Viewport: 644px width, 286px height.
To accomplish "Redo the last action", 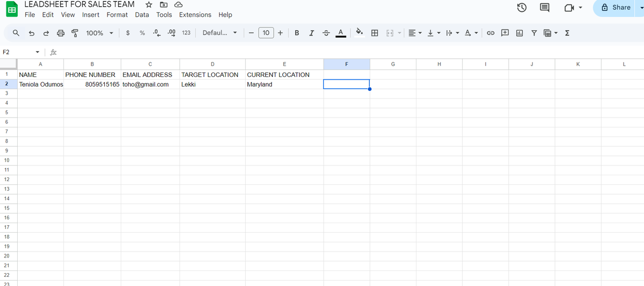I will point(46,33).
